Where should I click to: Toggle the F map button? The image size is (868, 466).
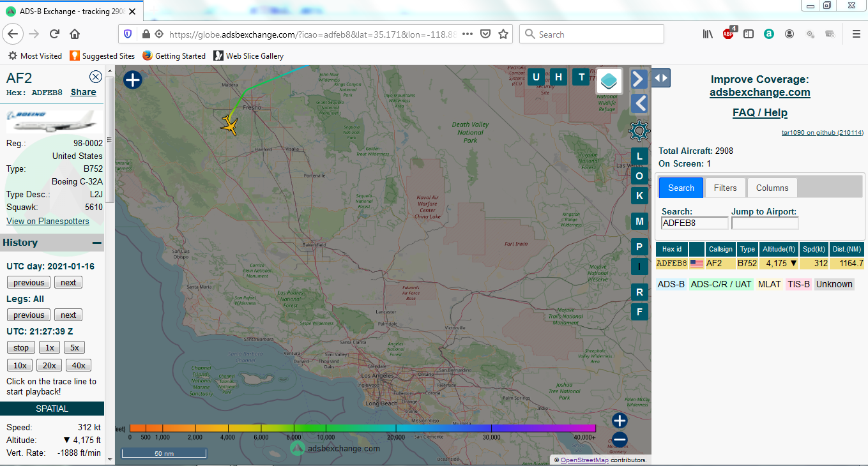tap(639, 312)
